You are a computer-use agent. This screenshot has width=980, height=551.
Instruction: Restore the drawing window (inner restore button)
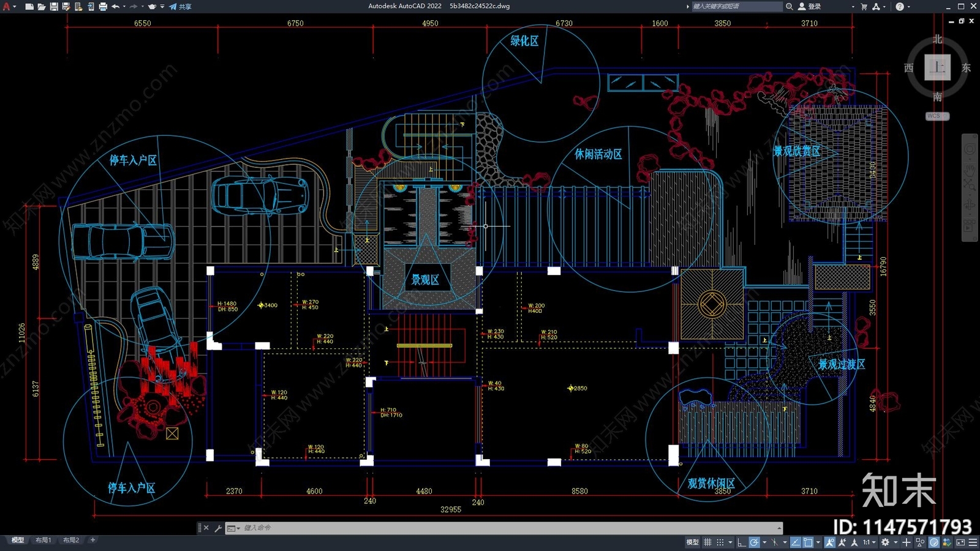(962, 21)
